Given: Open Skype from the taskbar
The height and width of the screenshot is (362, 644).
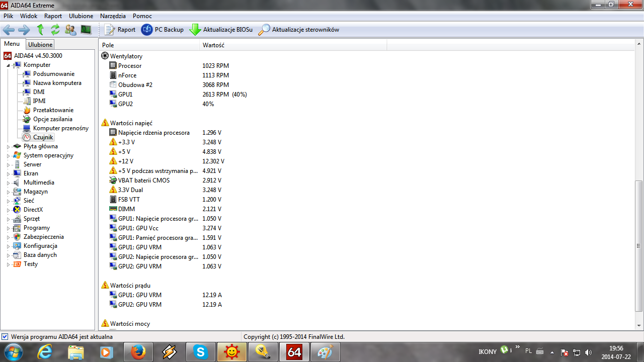Looking at the screenshot, I should pyautogui.click(x=200, y=352).
